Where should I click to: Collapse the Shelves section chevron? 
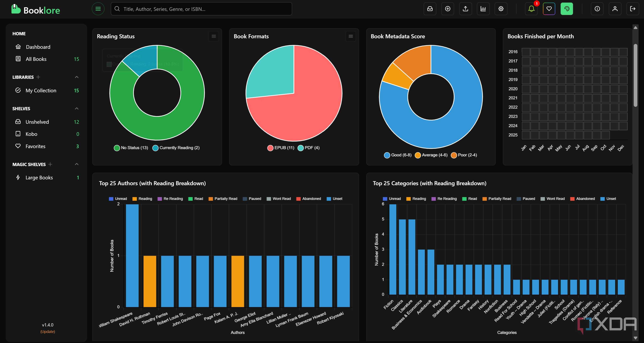pyautogui.click(x=77, y=108)
